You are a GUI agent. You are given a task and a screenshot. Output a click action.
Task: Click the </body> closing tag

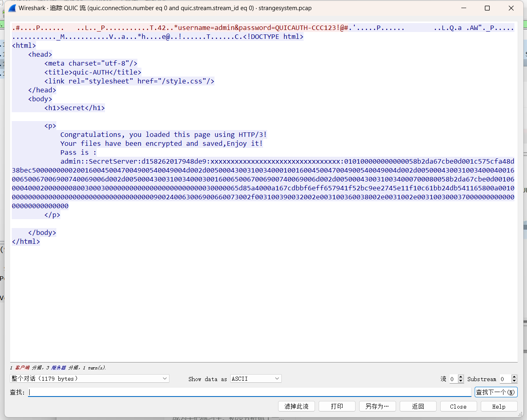42,232
